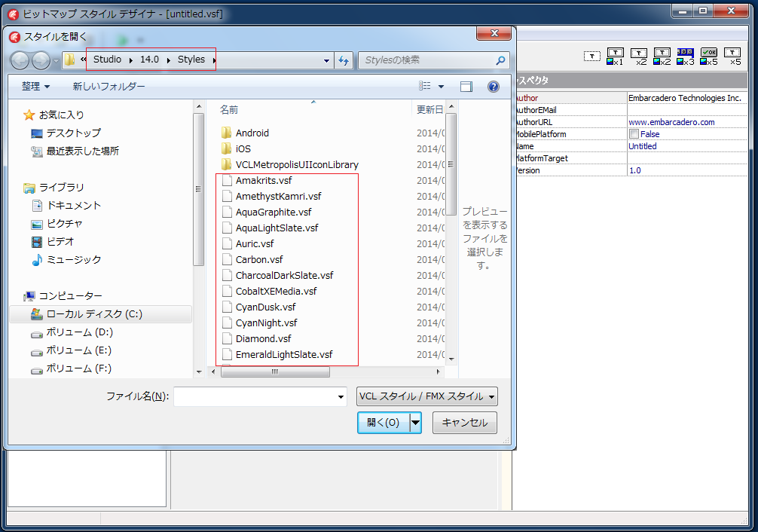
Task: Click the キャンセル button
Action: [x=465, y=423]
